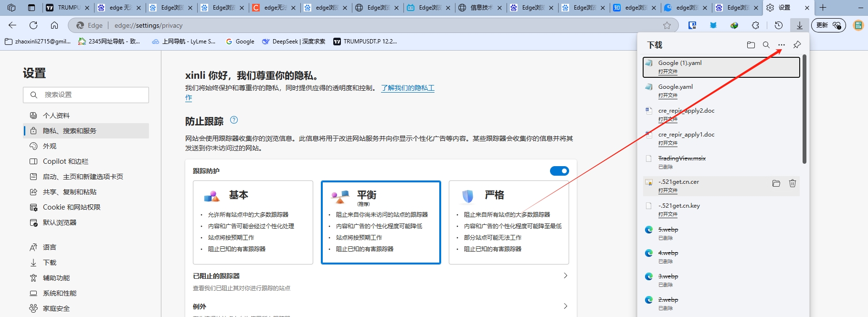This screenshot has height=317, width=868.
Task: Click the search settings input field
Action: 86,95
